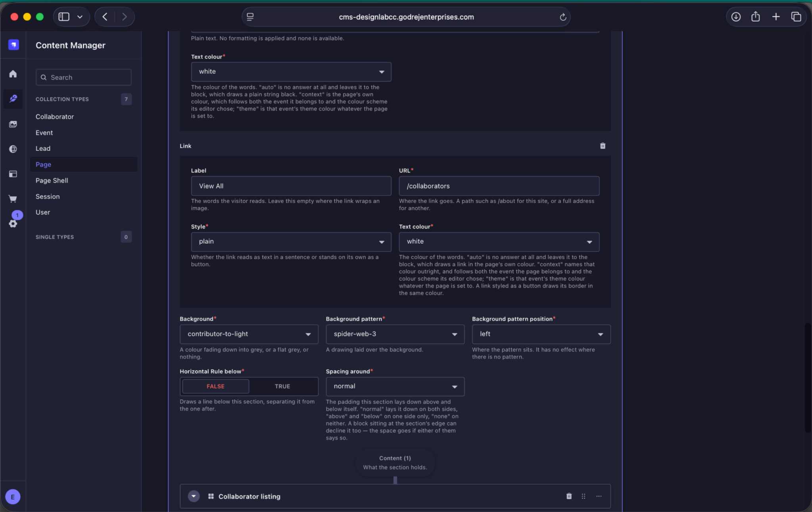Delete the Link component via trash icon
The width and height of the screenshot is (812, 512).
pos(603,146)
